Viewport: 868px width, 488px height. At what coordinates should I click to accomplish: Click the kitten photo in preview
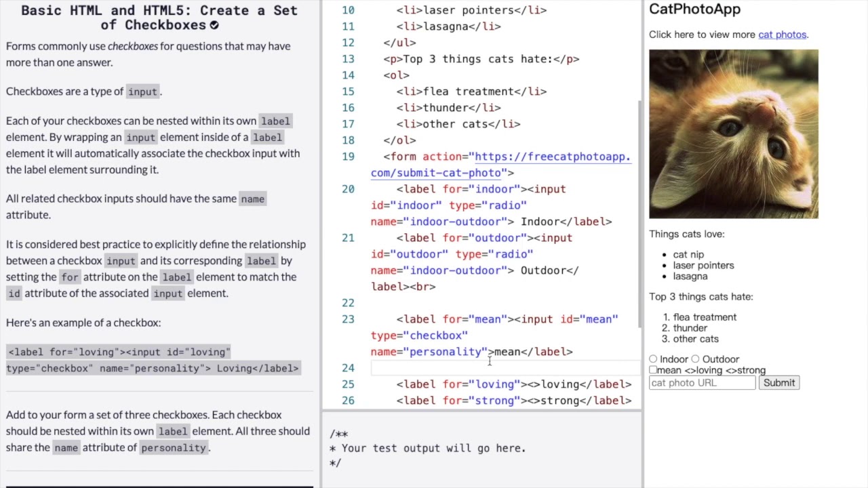(x=734, y=134)
